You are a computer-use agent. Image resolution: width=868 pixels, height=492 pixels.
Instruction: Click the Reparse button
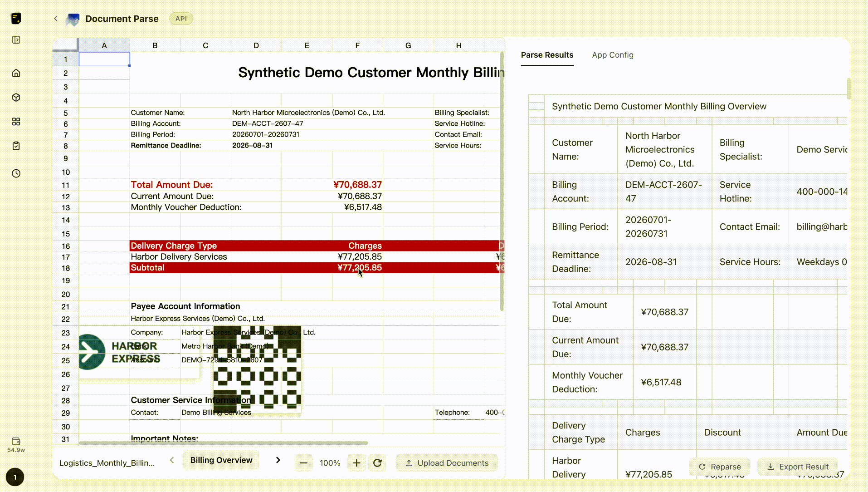[x=720, y=467]
